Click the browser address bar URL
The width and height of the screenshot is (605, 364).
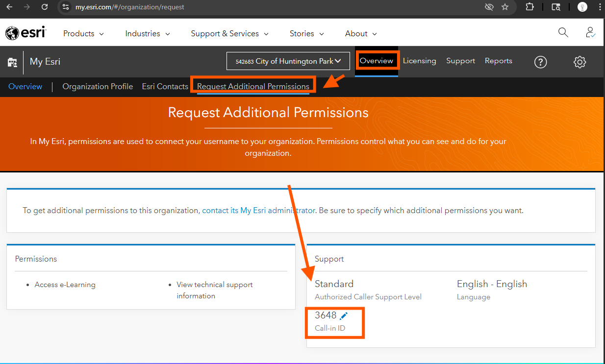tap(130, 7)
